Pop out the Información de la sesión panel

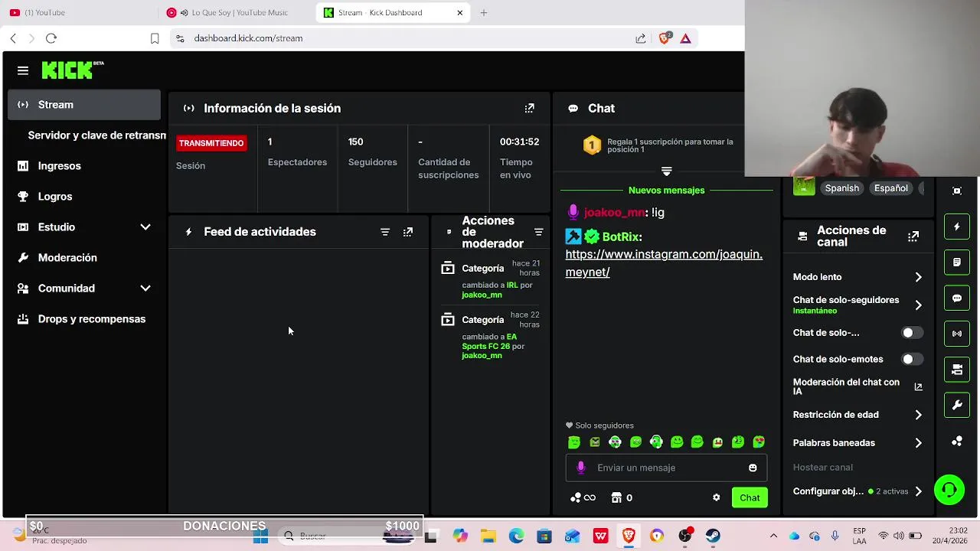point(529,109)
